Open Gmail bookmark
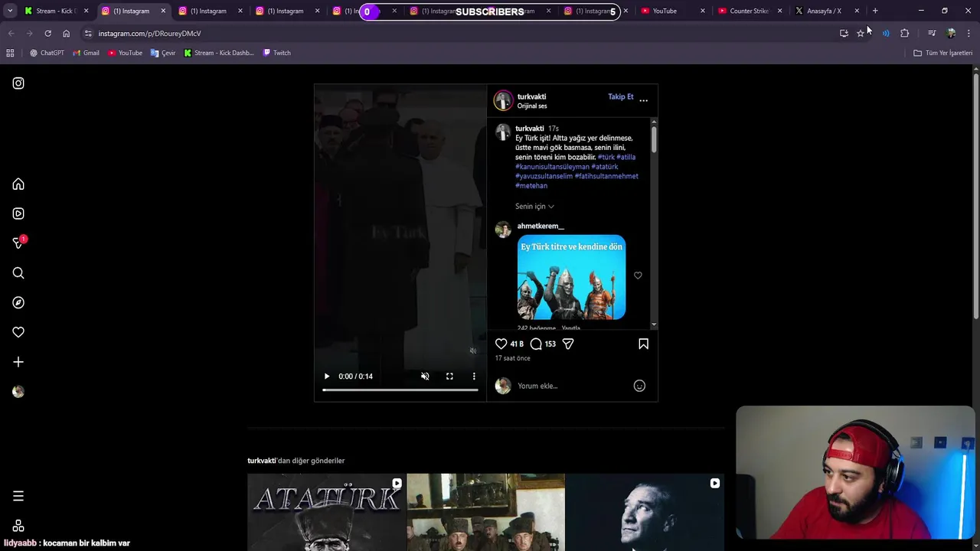The image size is (980, 551). [x=86, y=53]
